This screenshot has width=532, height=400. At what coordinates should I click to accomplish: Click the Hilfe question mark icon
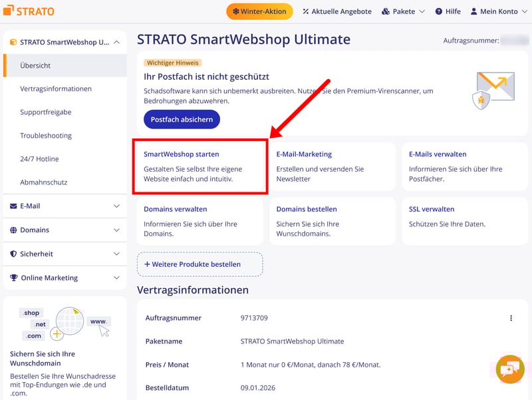(439, 11)
